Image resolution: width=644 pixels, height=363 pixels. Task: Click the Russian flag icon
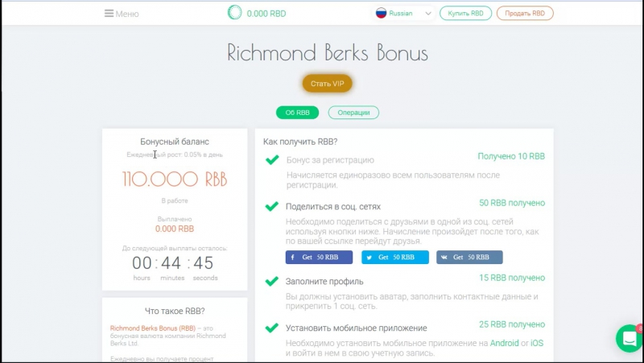381,13
